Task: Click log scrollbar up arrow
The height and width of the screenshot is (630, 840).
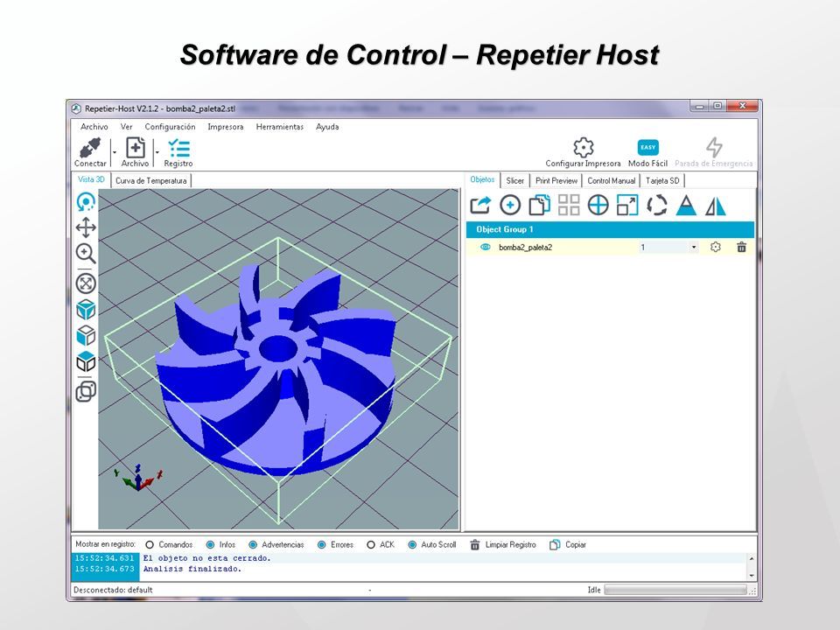Action: pyautogui.click(x=752, y=559)
